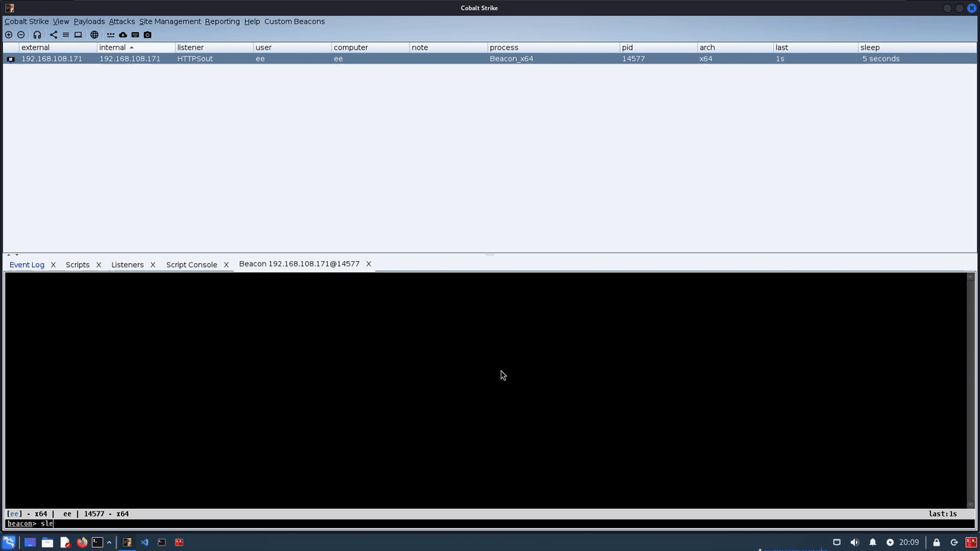Open the Kali applications menu icon

8,543
